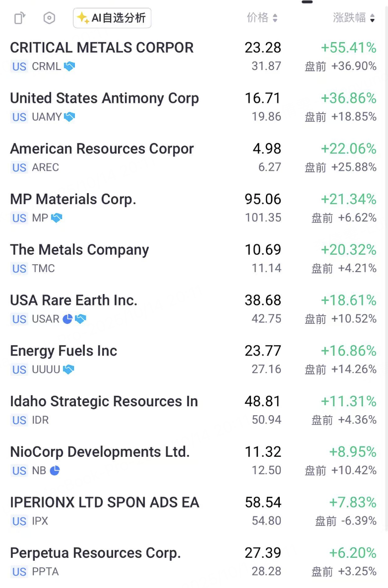
Task: Tap the drag handle at top
Action: pos(307,2)
